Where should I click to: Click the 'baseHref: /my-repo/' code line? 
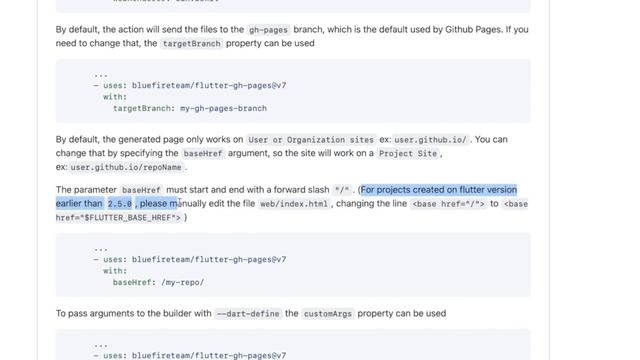[158, 282]
